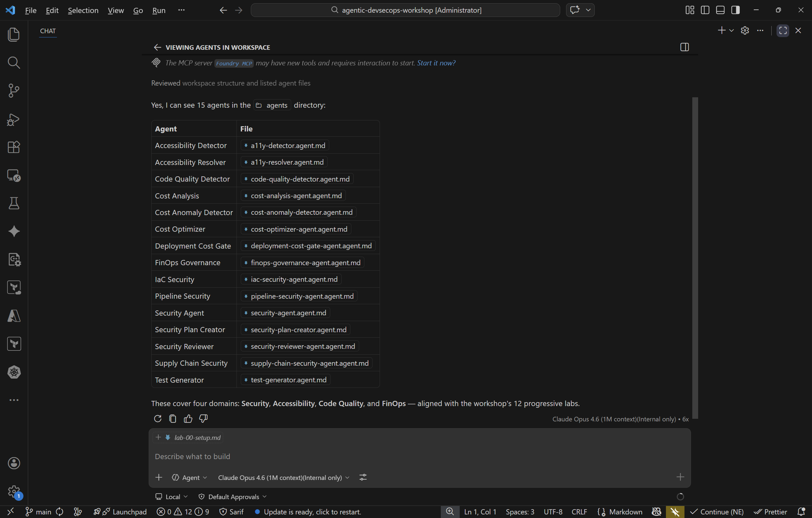Open the a11y-detector.agent.md file link

[x=288, y=145]
